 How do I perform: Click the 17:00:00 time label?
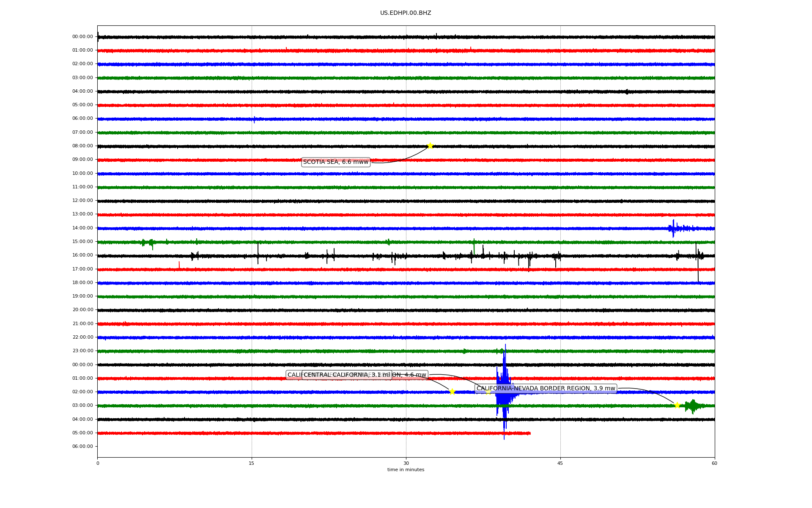tap(82, 269)
